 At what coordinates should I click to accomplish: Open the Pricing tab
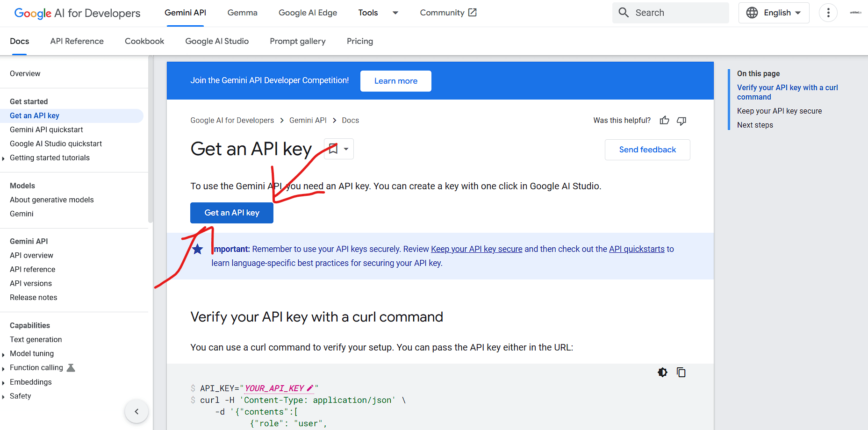pyautogui.click(x=360, y=41)
